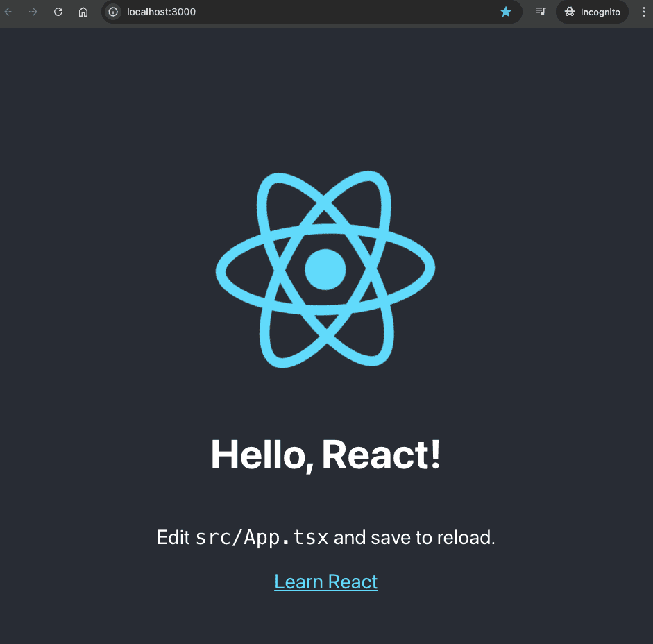653x644 pixels.
Task: Reload the localhost page
Action: pos(58,12)
